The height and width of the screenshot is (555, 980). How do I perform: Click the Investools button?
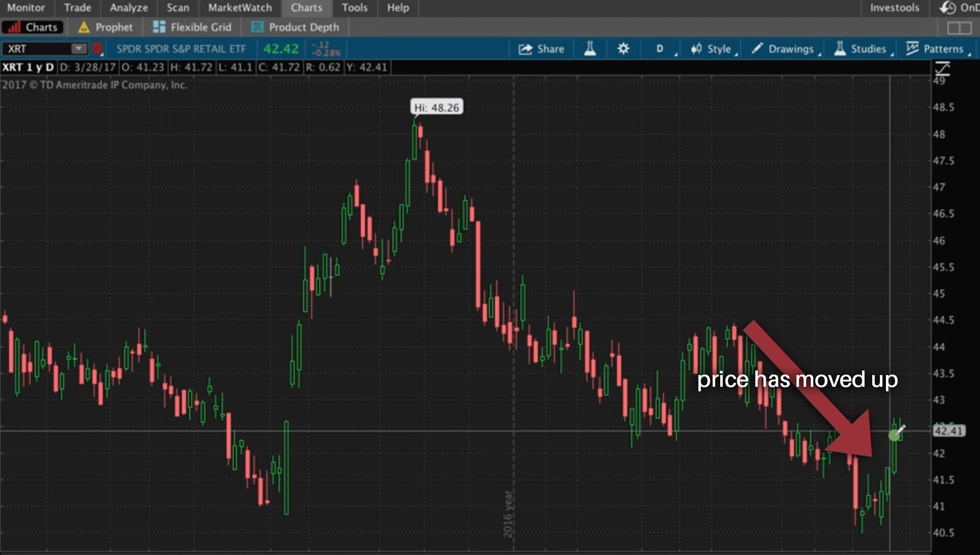[895, 8]
